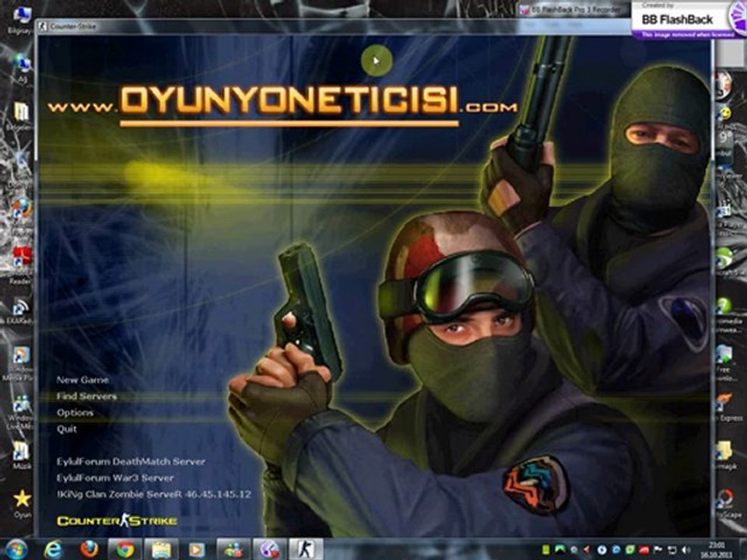Click the Counter-Strike window title bar

tap(334, 26)
